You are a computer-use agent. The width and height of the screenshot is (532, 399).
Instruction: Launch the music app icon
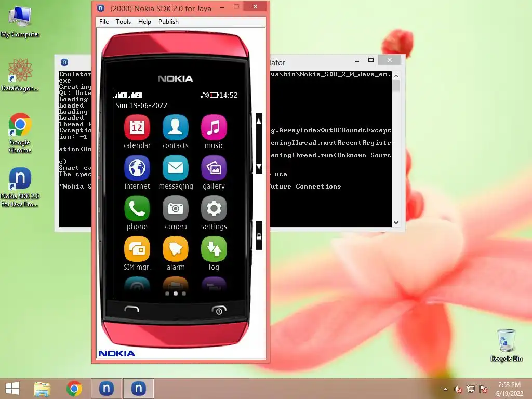(214, 128)
